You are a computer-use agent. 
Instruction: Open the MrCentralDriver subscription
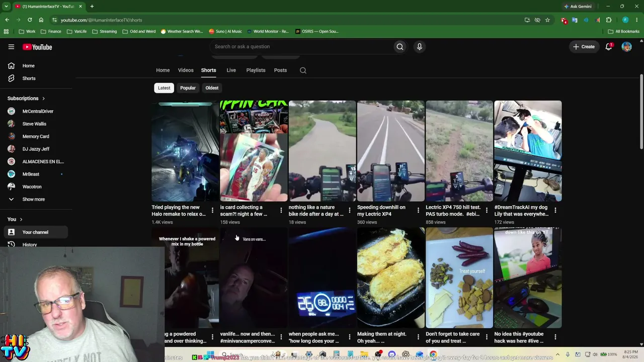pyautogui.click(x=35, y=111)
